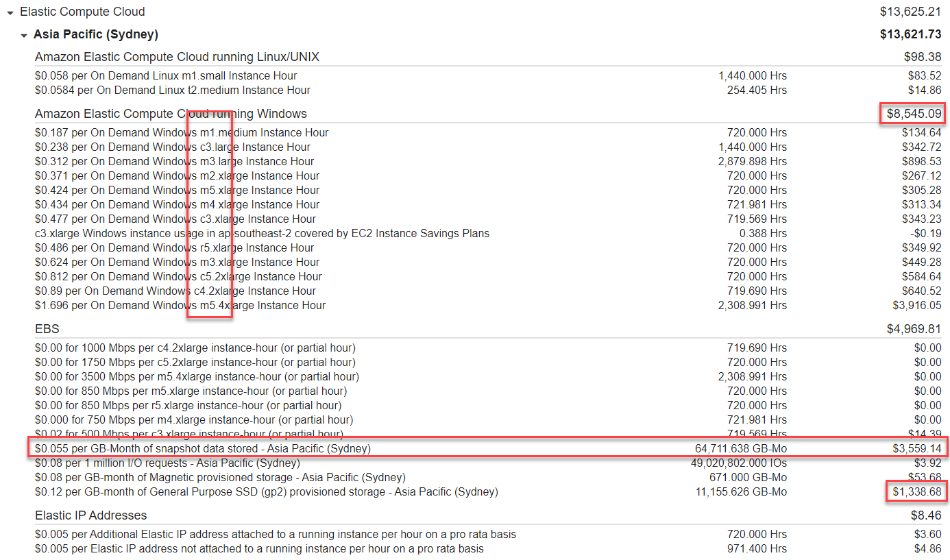Select the EBS section heading
This screenshot has width=950, height=560.
tap(47, 330)
